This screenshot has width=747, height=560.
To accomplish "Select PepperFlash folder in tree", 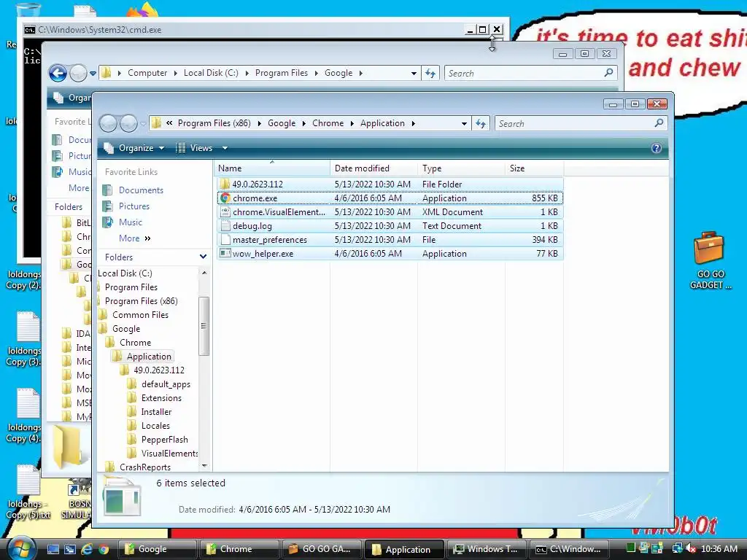I will click(x=164, y=440).
